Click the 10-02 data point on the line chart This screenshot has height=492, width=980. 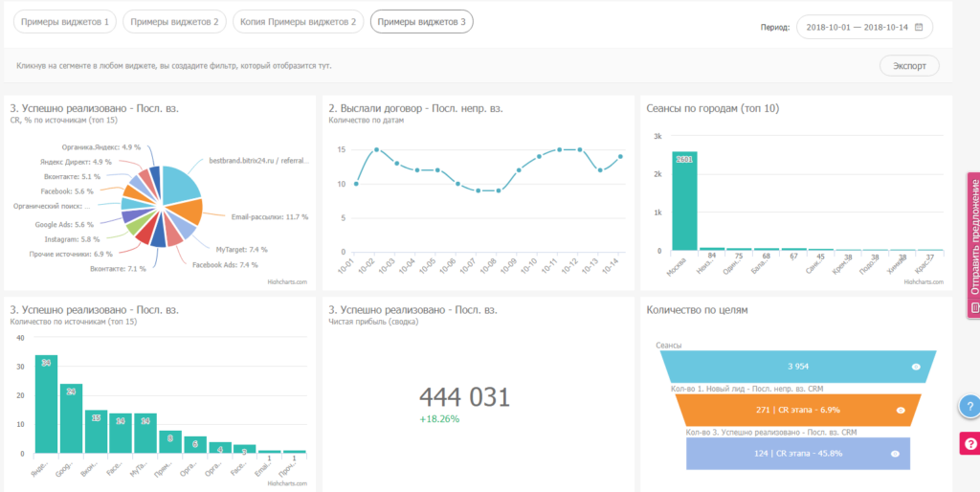coord(376,149)
